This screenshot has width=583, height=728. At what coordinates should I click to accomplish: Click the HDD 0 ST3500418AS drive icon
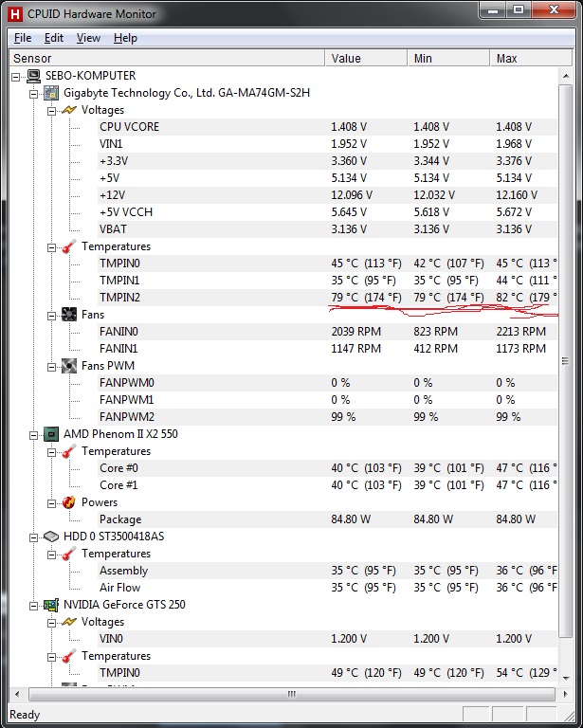click(51, 537)
